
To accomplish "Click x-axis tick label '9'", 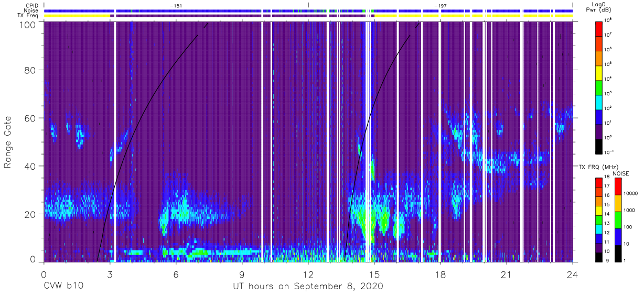I will click(x=242, y=275).
